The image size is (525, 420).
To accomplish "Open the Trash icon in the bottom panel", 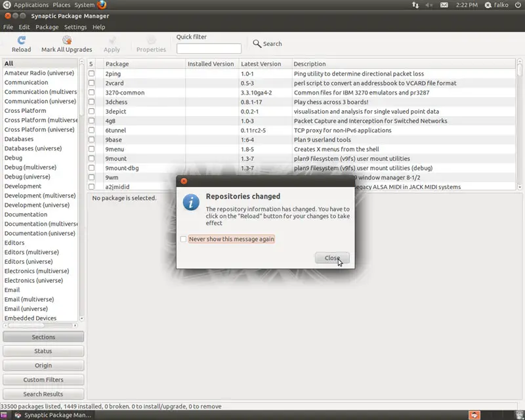I will pos(520,415).
